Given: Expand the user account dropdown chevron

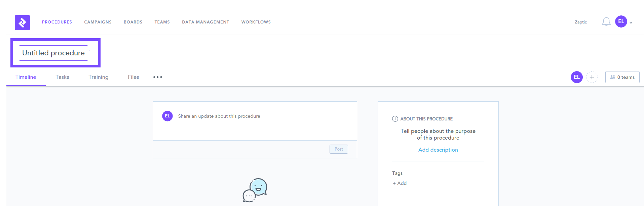Looking at the screenshot, I should pos(631,23).
